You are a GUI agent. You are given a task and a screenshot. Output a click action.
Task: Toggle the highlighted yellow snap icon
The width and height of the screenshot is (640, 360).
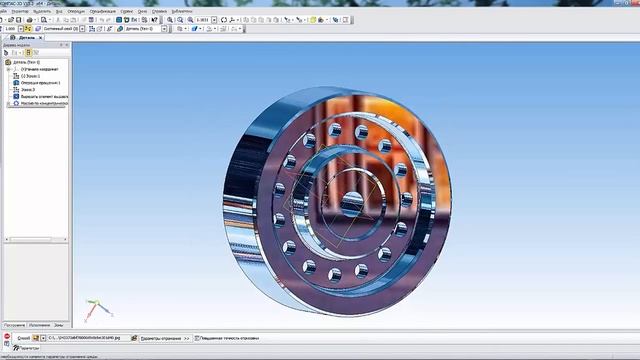click(x=28, y=29)
